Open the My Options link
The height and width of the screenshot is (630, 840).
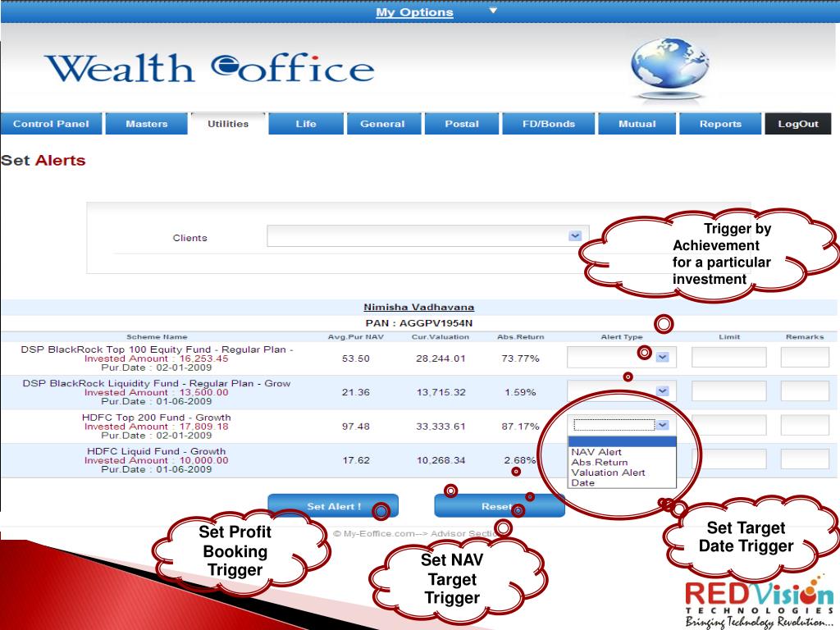(x=414, y=12)
